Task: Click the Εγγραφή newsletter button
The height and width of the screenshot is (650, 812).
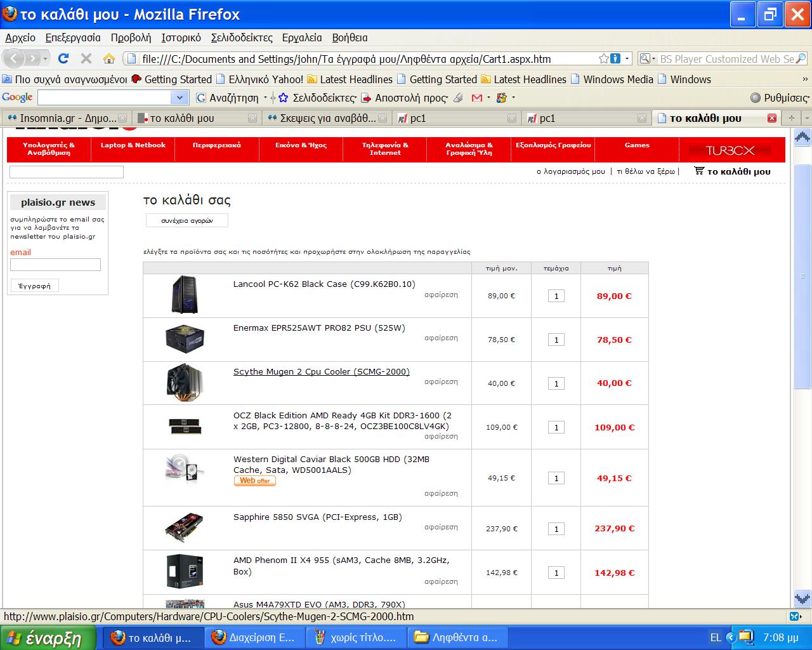Action: click(35, 286)
